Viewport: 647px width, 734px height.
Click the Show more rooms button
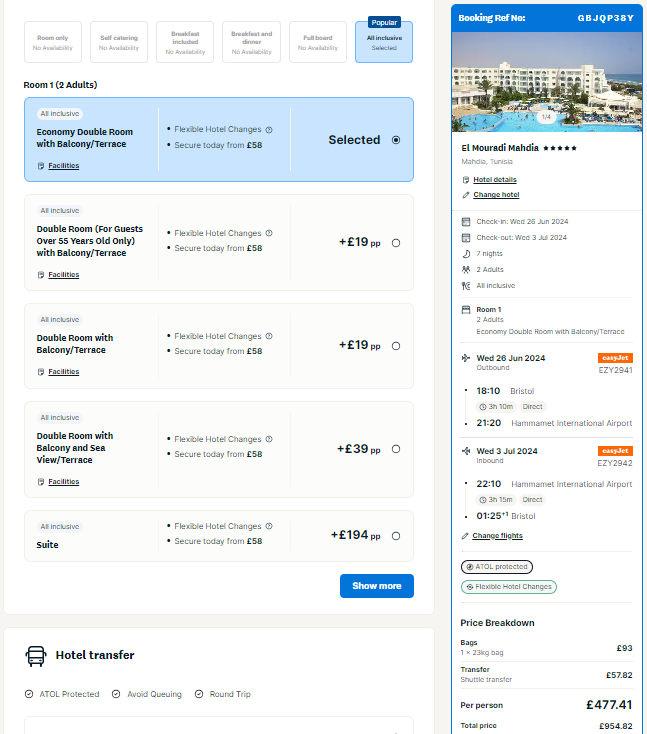click(377, 586)
